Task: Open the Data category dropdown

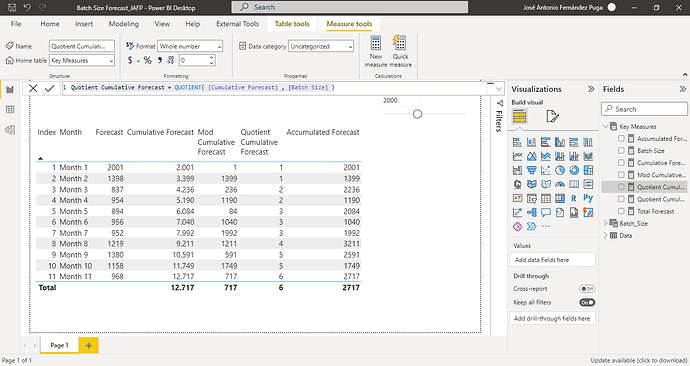Action: point(321,46)
